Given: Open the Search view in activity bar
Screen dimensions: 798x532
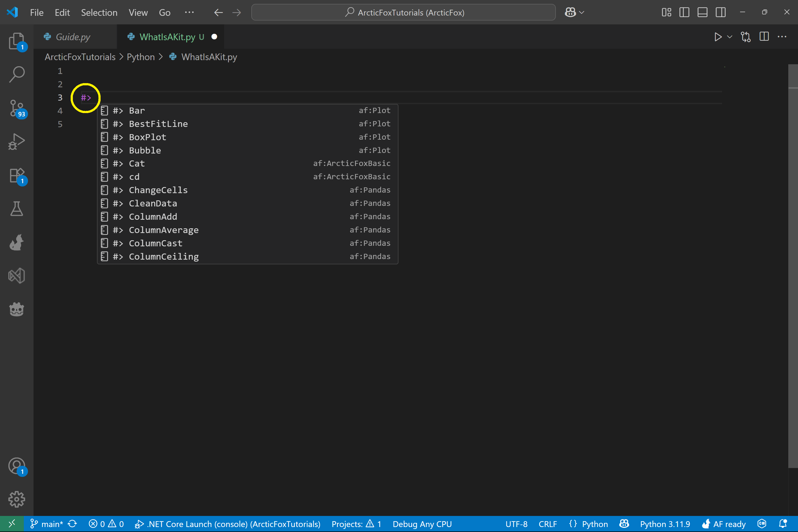Looking at the screenshot, I should (x=17, y=74).
